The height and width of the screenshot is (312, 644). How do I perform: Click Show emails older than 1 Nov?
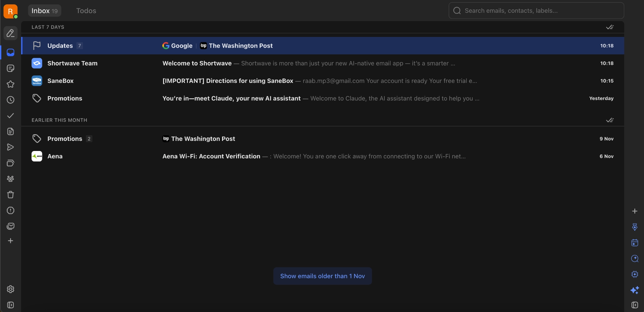322,276
